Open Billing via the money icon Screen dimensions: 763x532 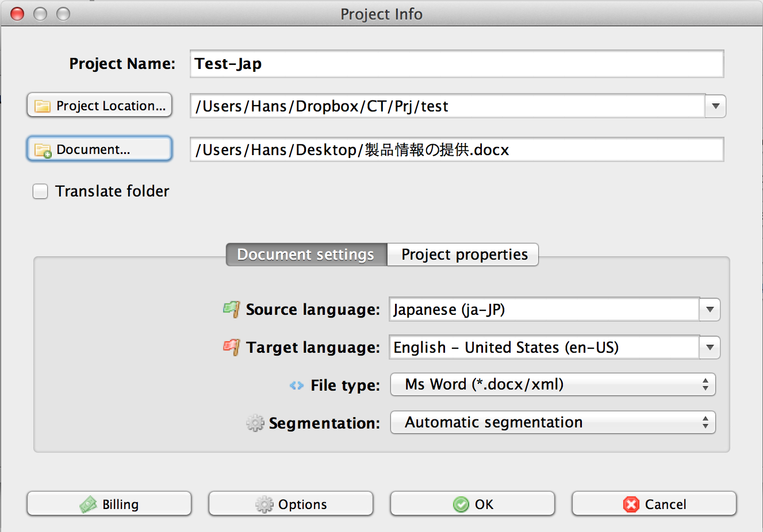pos(88,504)
